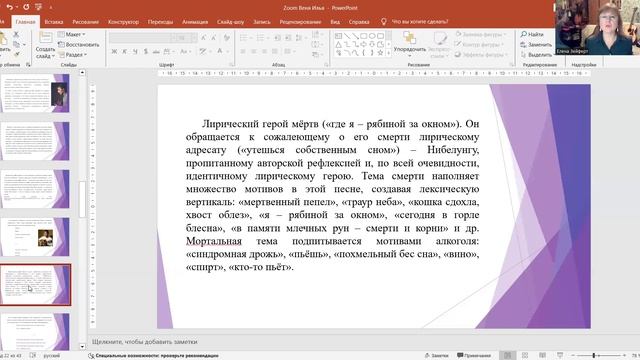Screen dimensions: 640x360
Task: Switch to Normal view icon in status bar
Action: [507, 356]
